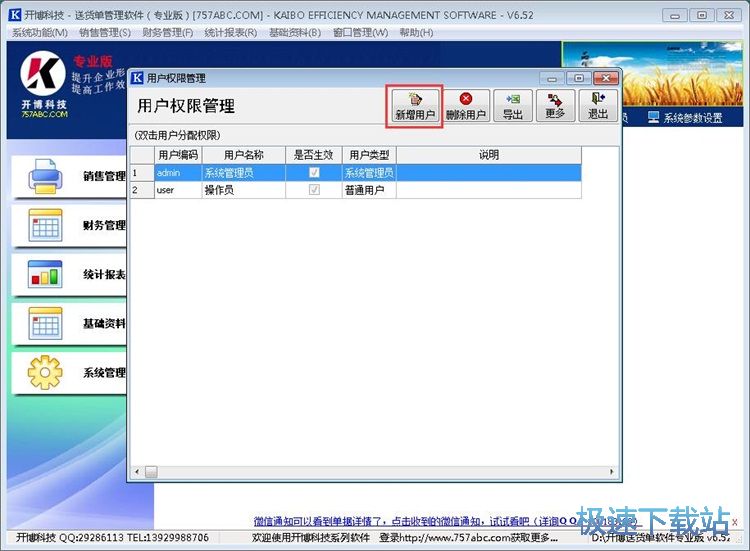The height and width of the screenshot is (551, 750).
Task: Open the 财务管理(F) menu
Action: (167, 33)
